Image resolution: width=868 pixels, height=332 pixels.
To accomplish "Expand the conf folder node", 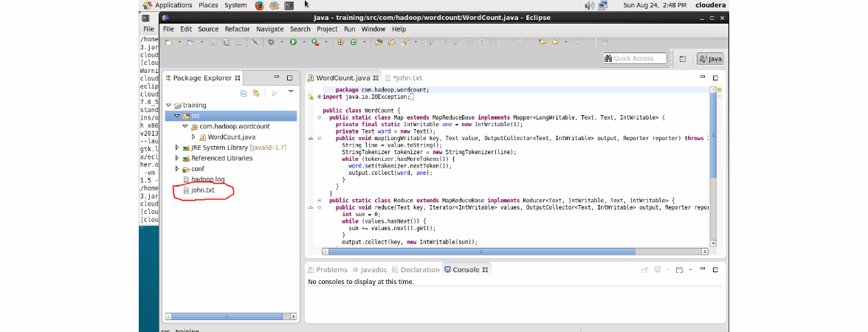I will point(176,169).
